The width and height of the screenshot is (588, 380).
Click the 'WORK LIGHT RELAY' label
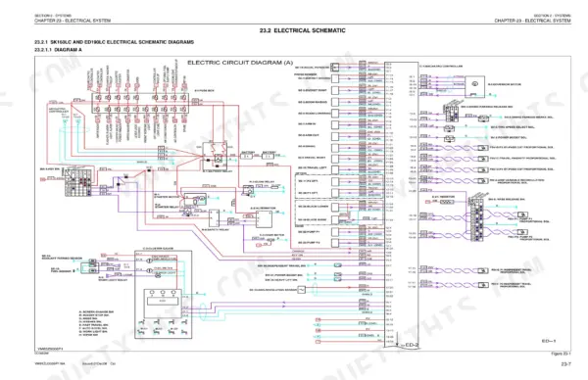click(113, 279)
